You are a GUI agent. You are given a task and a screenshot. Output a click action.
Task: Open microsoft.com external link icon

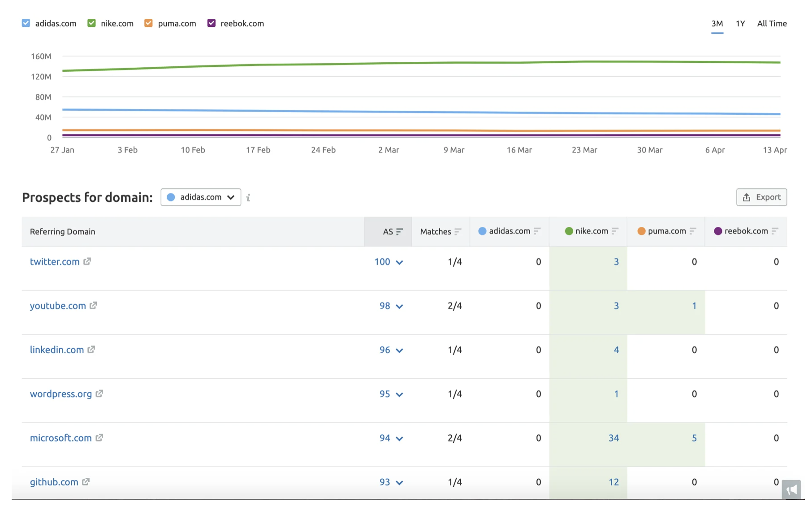pos(99,437)
